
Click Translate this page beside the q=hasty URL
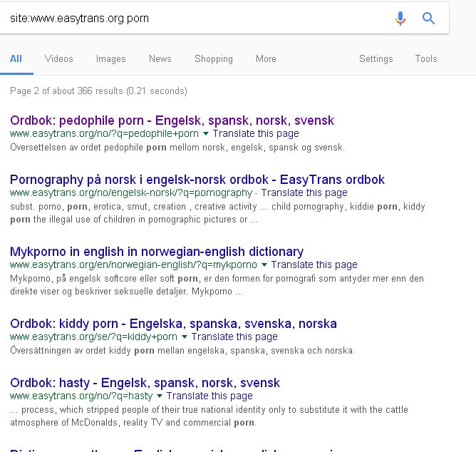pyautogui.click(x=209, y=396)
